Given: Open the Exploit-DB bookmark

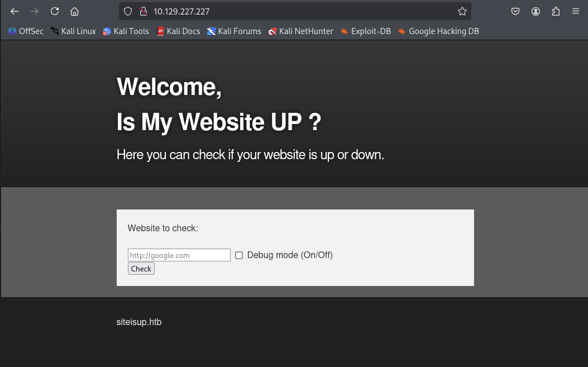Looking at the screenshot, I should (x=365, y=31).
